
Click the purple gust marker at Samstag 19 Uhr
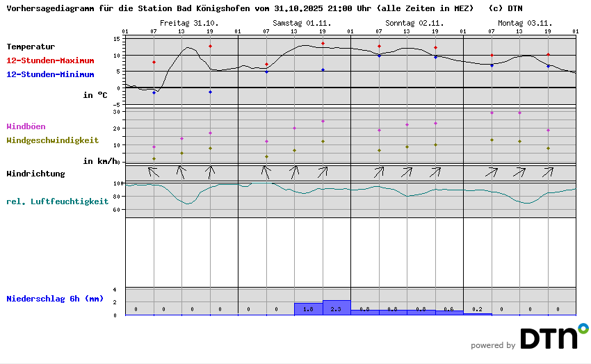click(323, 121)
